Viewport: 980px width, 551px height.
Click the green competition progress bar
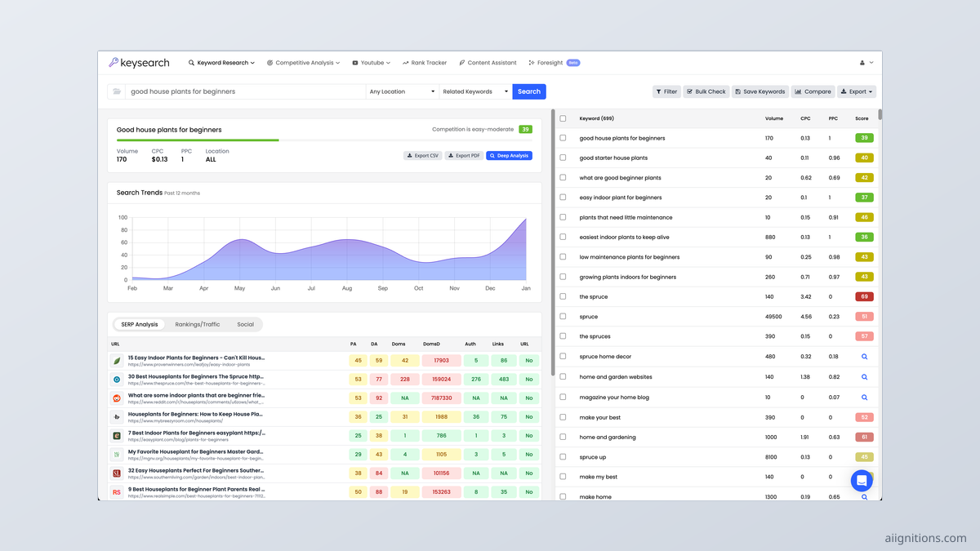198,140
